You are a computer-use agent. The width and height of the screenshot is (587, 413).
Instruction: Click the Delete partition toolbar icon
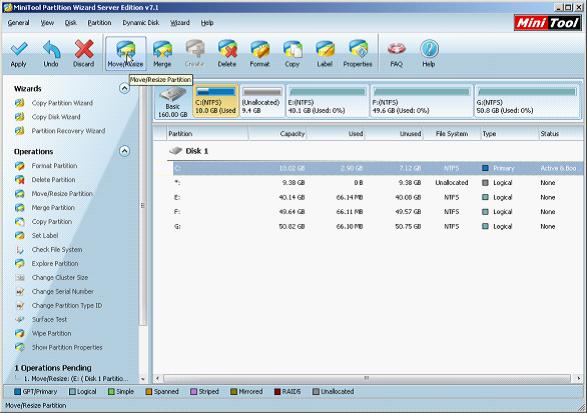(x=227, y=49)
